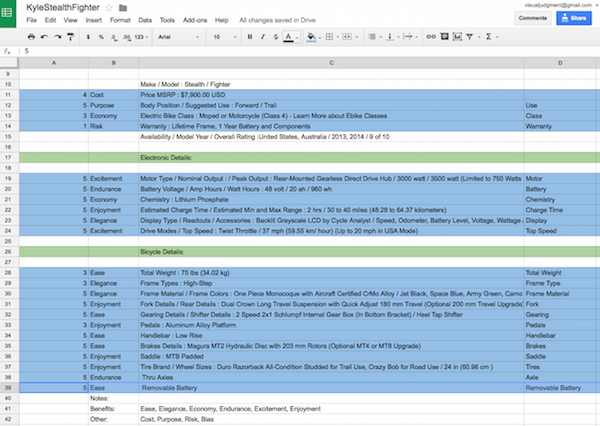Click the blue Share button
This screenshot has width=600, height=426.
point(572,17)
